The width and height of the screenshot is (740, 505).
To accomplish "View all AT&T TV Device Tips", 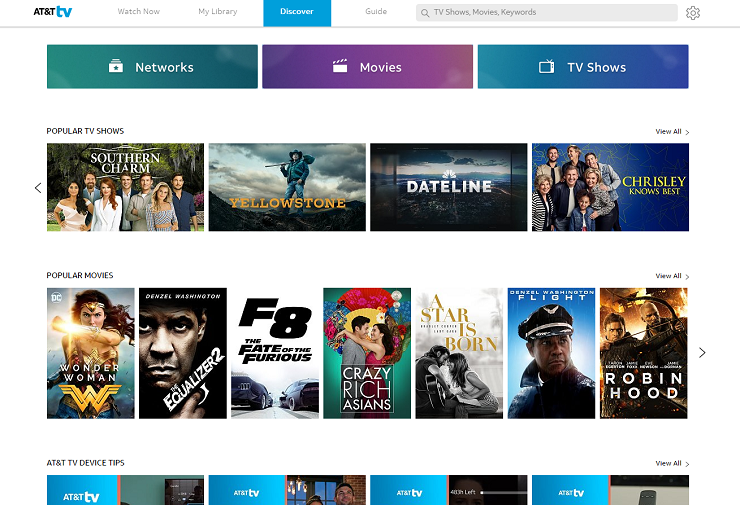I will click(672, 463).
